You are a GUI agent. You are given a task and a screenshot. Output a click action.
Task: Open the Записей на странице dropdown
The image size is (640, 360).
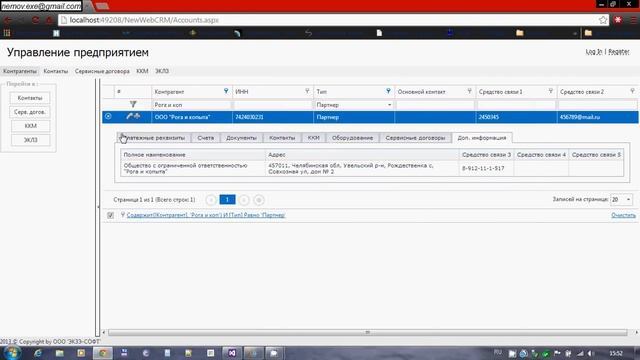pyautogui.click(x=628, y=200)
